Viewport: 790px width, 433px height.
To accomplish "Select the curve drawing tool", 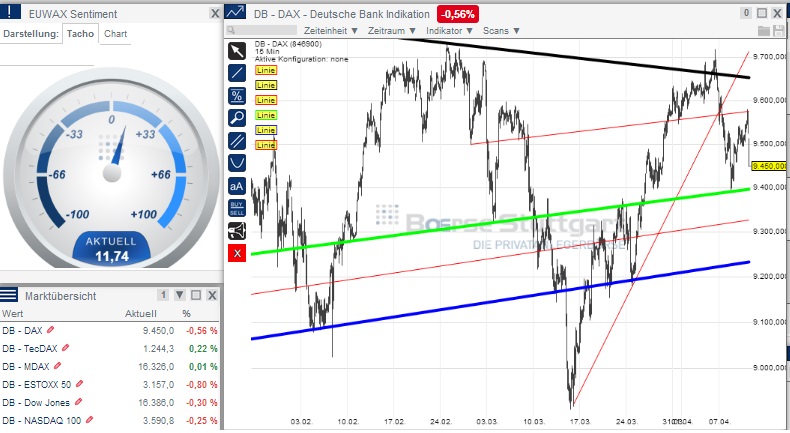I will [237, 163].
